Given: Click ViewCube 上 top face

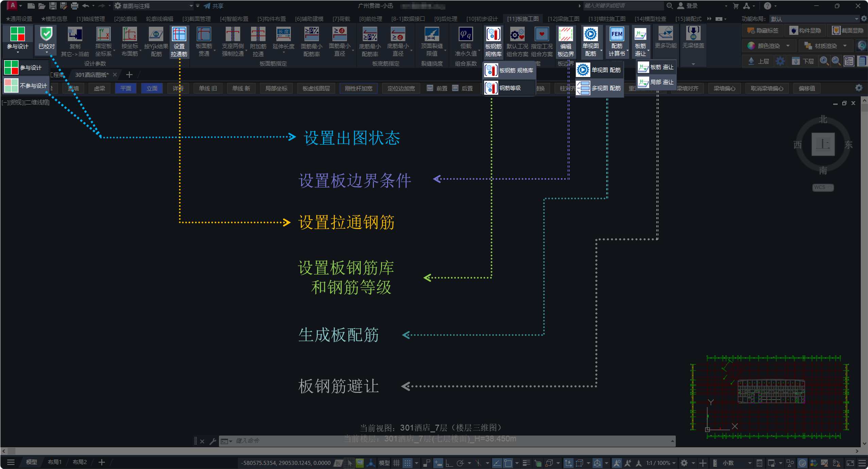Looking at the screenshot, I should click(x=823, y=144).
